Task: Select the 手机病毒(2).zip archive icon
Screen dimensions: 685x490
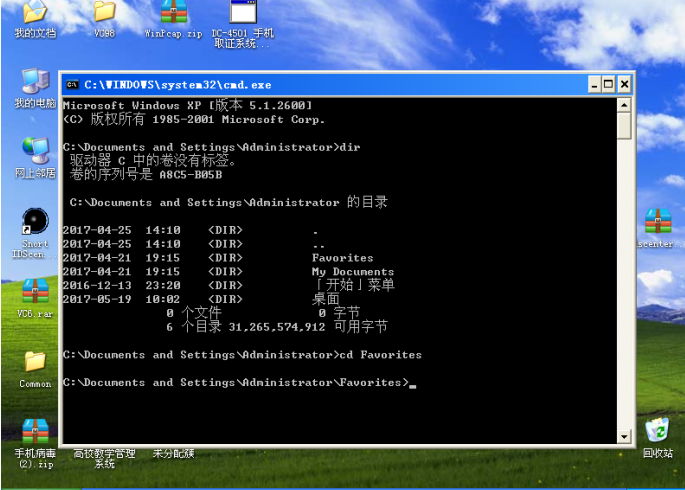Action: coord(35,431)
